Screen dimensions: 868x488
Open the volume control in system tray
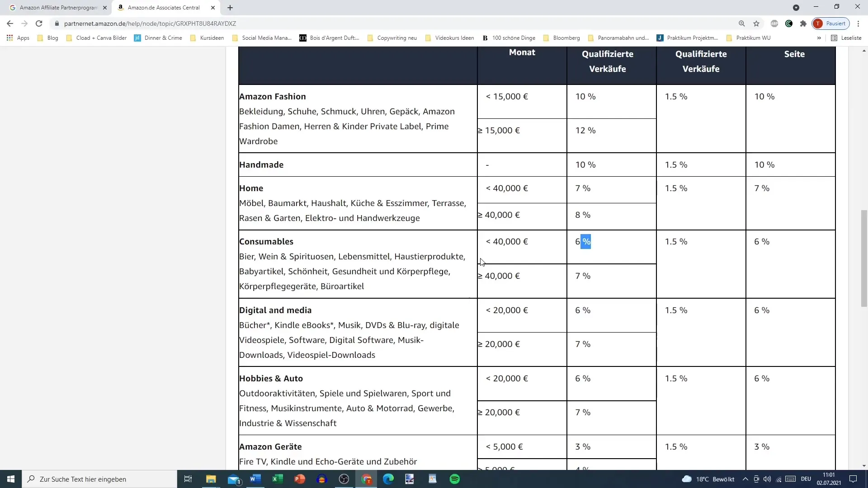click(x=767, y=479)
